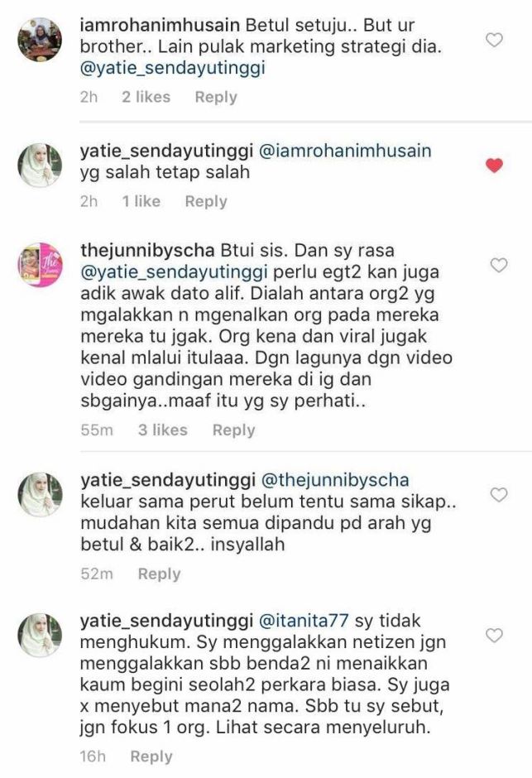532x778 pixels.
Task: Reply to the 'yg salah tetap salah' comment
Action: click(x=206, y=201)
